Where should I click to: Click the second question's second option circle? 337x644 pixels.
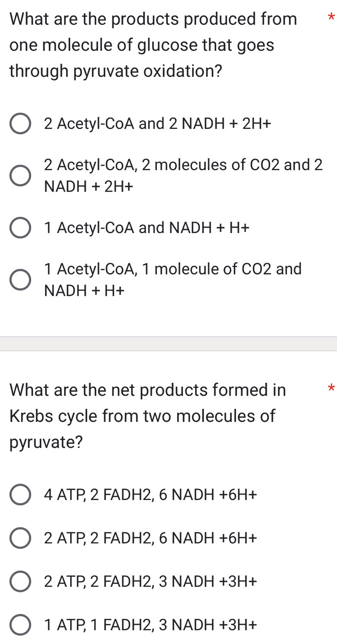pos(20,538)
